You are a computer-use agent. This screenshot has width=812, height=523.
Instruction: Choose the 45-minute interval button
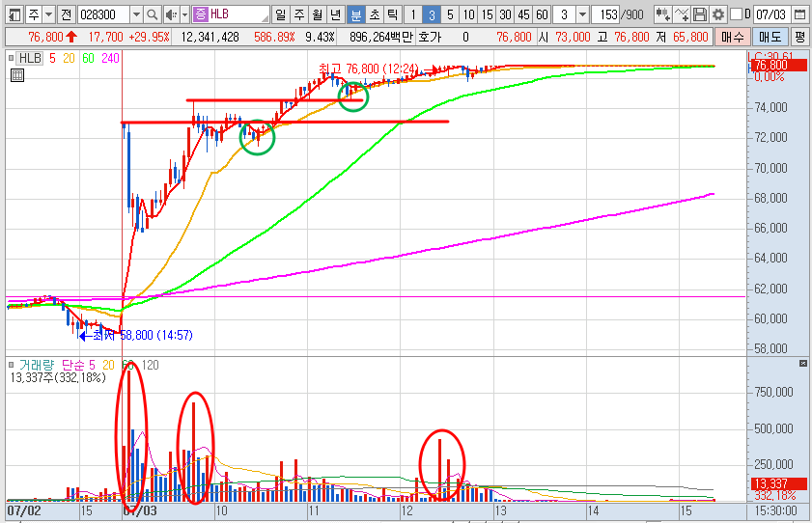tap(523, 14)
